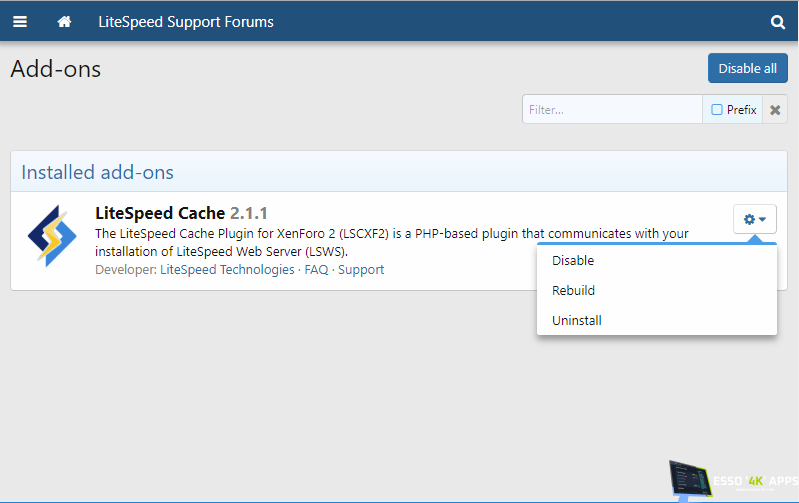Viewport: 799px width, 503px height.
Task: Click the LiteSpeed Cache add-on title
Action: pyautogui.click(x=160, y=213)
